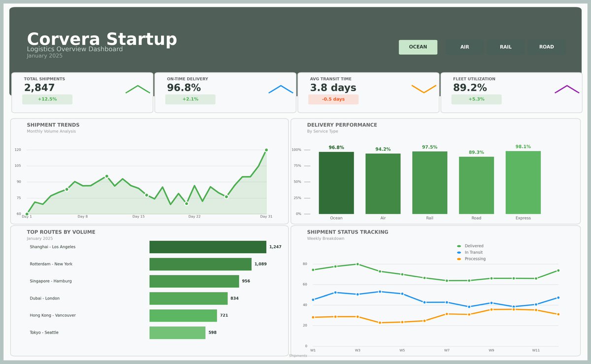Select the Shanghai - Los Angeles route bar
The width and height of the screenshot is (591, 364).
[x=207, y=246]
